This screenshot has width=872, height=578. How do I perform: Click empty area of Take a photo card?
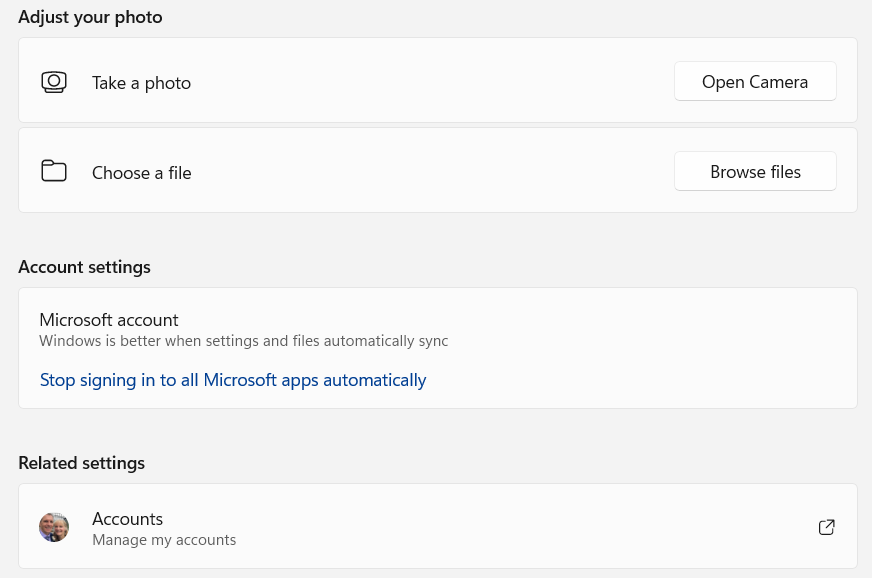[430, 82]
